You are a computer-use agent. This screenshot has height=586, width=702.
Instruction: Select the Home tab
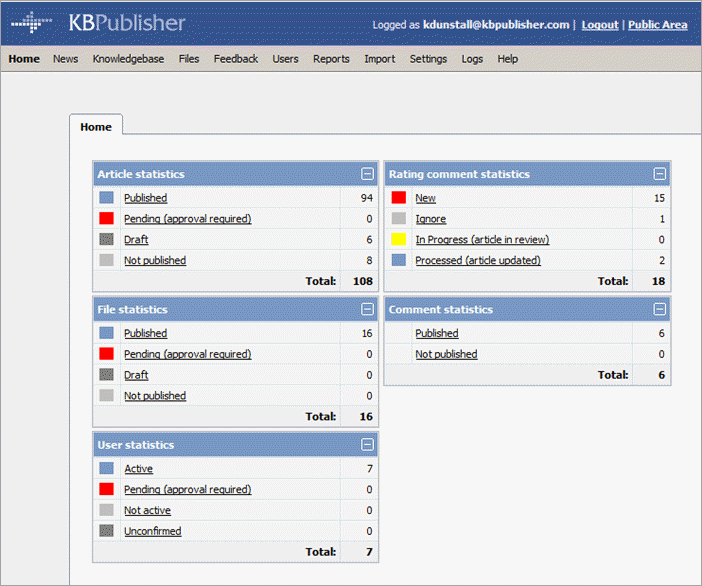click(96, 127)
